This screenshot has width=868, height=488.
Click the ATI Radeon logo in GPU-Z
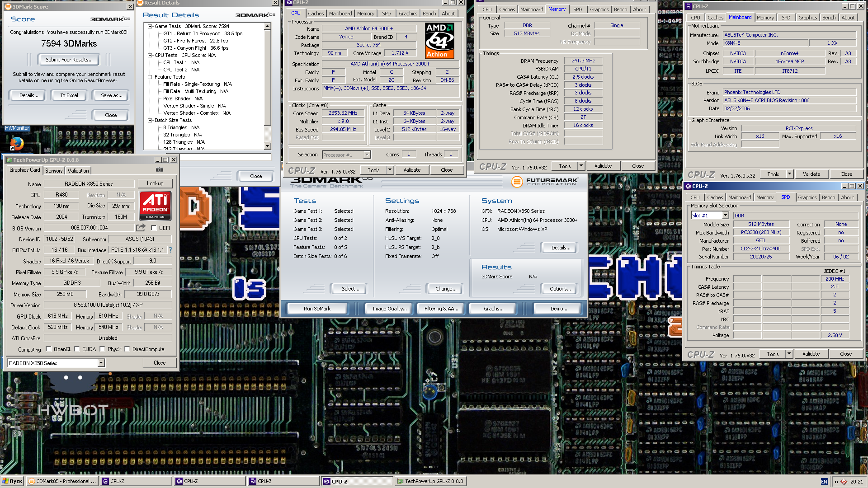coord(155,206)
